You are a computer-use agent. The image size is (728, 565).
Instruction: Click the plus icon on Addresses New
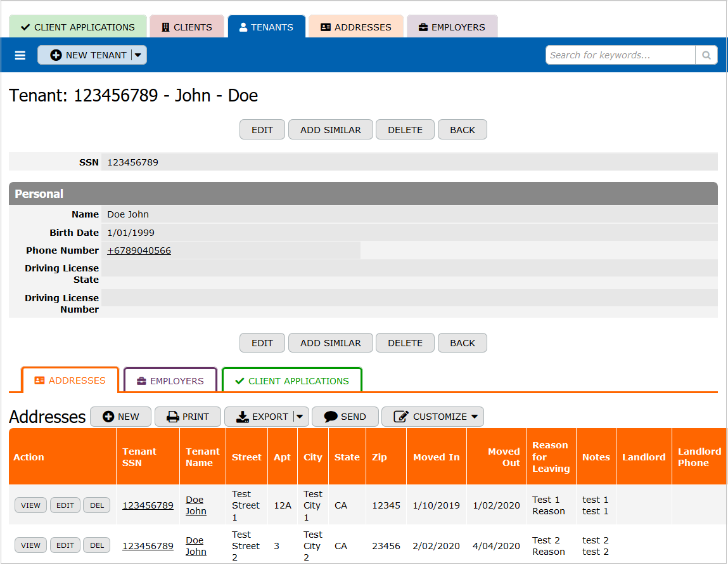(108, 417)
